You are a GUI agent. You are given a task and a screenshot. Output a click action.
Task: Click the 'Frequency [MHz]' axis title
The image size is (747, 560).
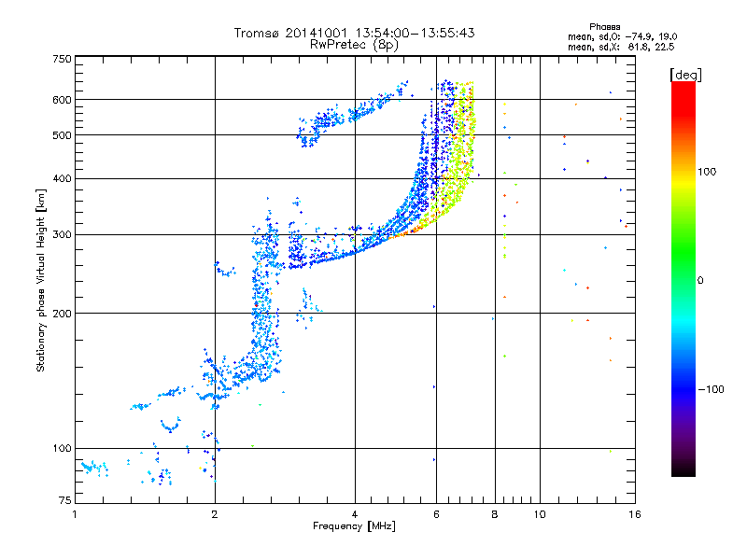tap(354, 526)
